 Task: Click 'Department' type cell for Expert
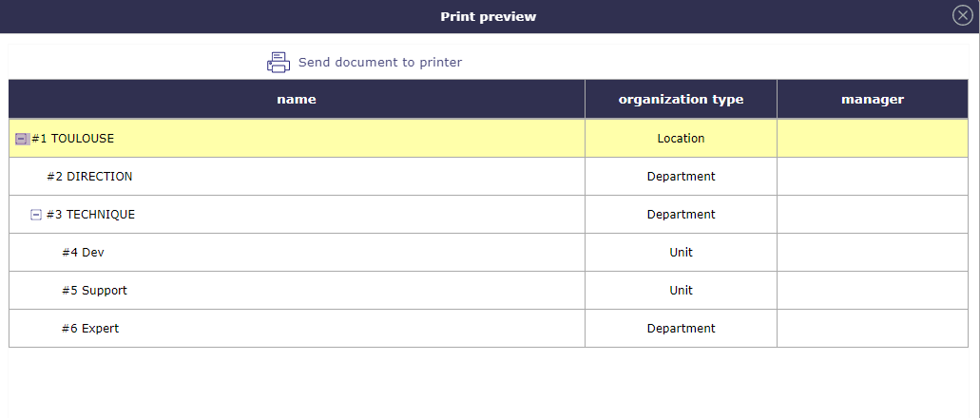[x=681, y=329]
